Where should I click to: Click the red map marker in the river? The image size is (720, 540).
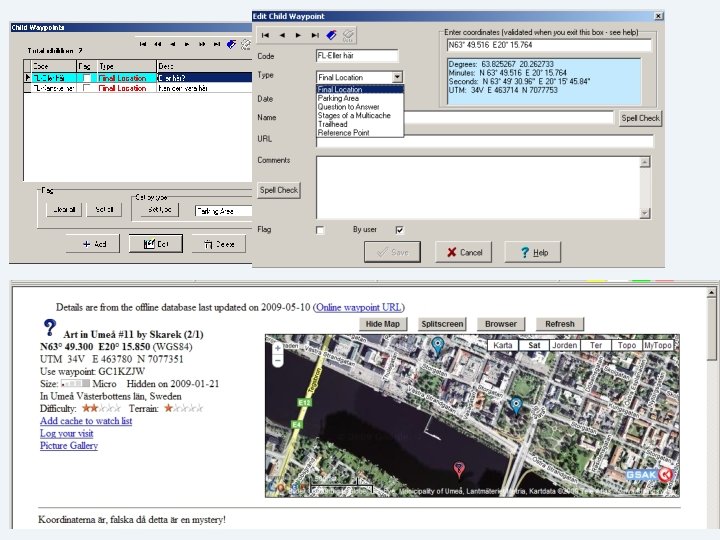pyautogui.click(x=459, y=469)
